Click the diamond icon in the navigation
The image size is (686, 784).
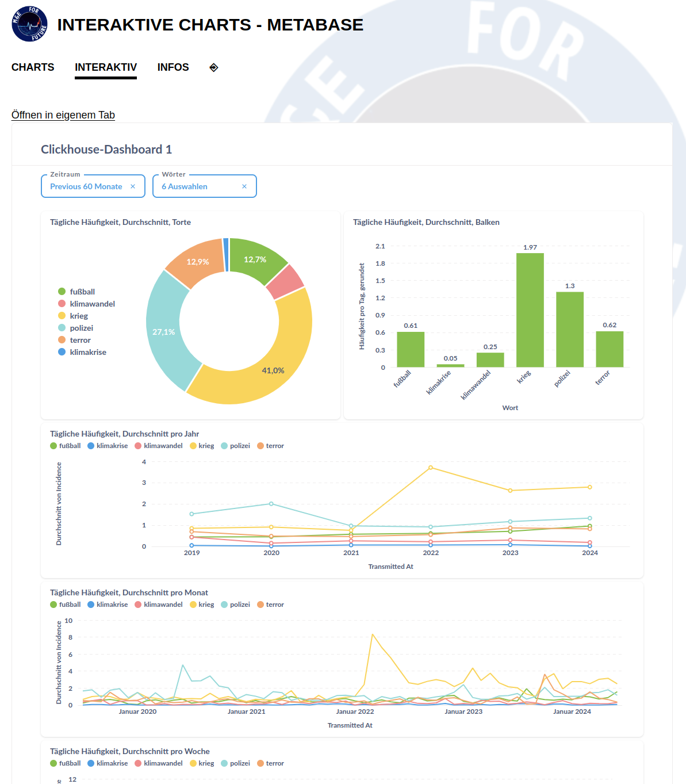[x=214, y=67]
